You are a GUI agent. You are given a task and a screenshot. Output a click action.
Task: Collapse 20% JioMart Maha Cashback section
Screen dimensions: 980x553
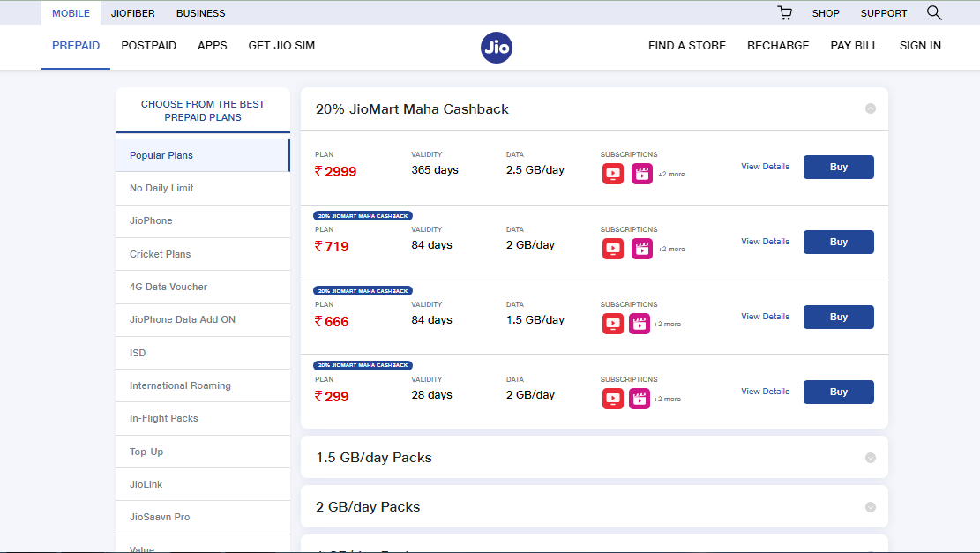(x=870, y=108)
